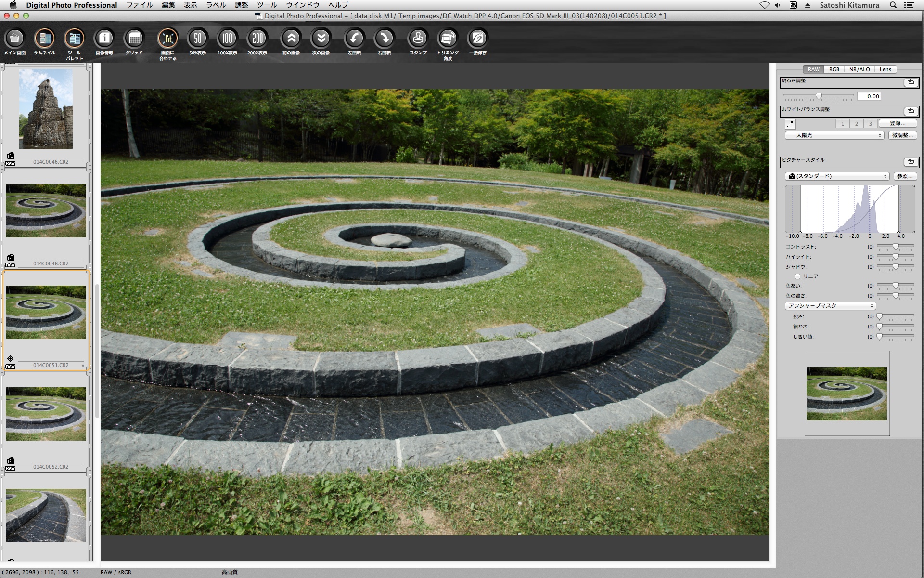Screen dimensions: 924x578
Task: Click the brightness adjustment slider
Action: click(819, 96)
